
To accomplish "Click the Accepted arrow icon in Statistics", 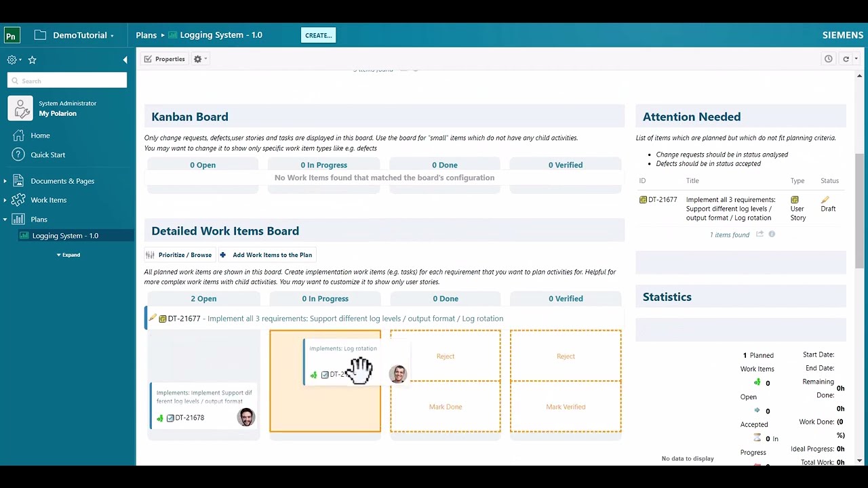I will pos(757,411).
